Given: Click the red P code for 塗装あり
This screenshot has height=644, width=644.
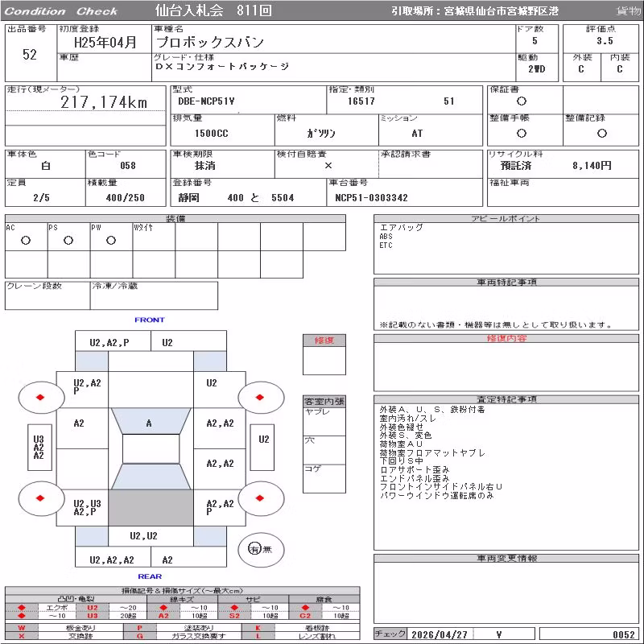Looking at the screenshot, I should pos(139,628).
